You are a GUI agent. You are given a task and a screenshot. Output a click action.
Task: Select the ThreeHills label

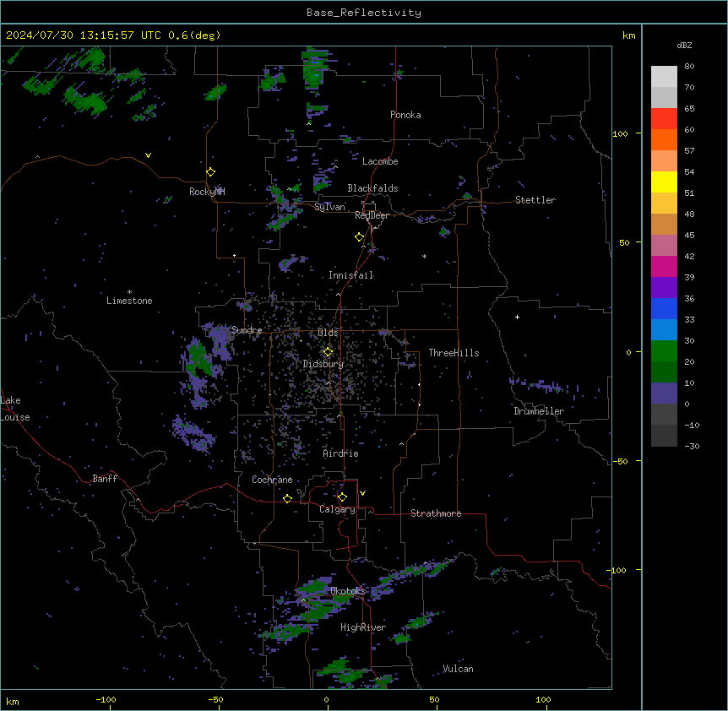coord(454,353)
